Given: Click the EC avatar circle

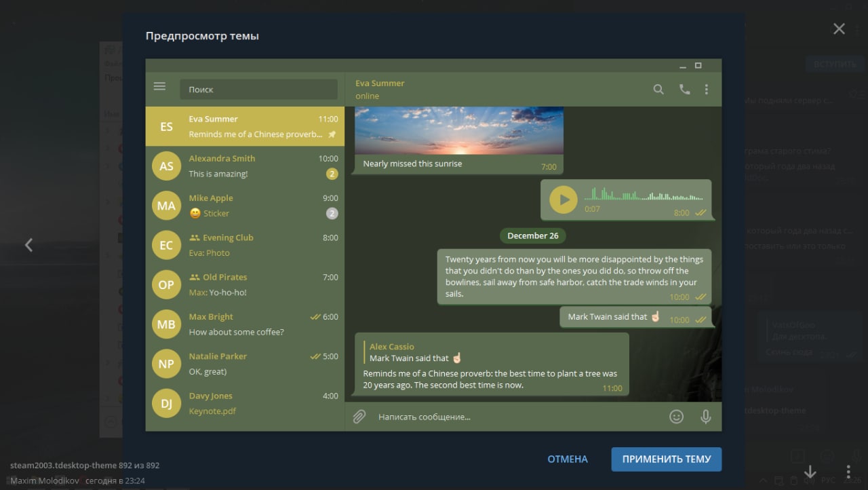Looking at the screenshot, I should pos(166,245).
